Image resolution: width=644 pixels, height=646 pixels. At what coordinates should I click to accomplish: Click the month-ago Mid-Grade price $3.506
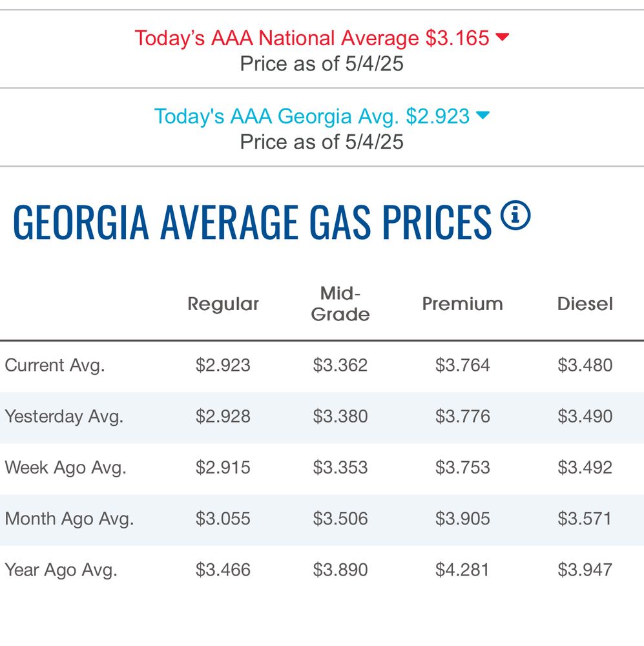click(x=340, y=519)
